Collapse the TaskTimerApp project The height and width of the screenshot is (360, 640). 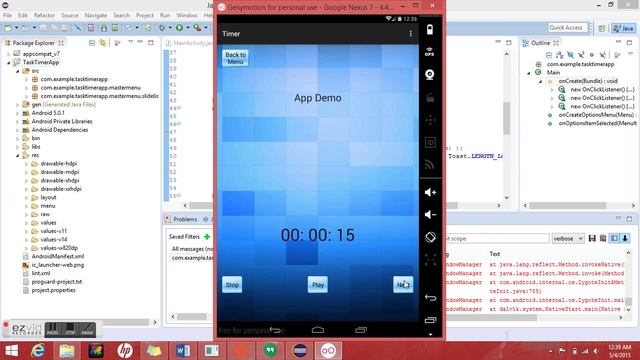[9, 62]
